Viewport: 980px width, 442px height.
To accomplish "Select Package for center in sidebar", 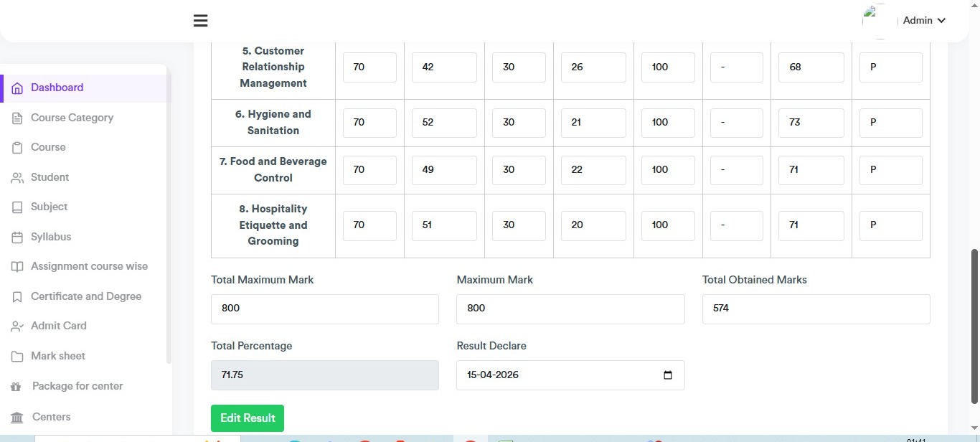I will 77,386.
